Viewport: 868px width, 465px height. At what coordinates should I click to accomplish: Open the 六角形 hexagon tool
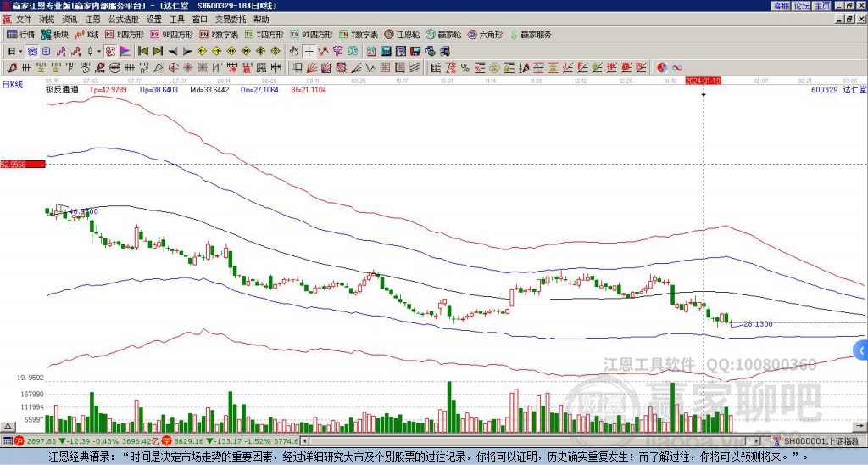tap(485, 34)
